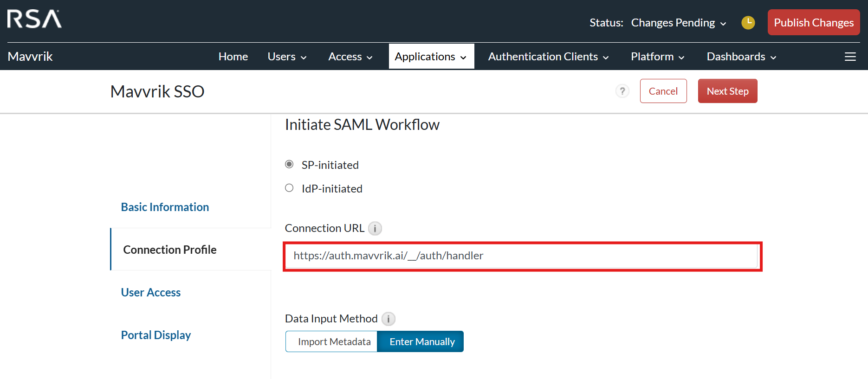Click the RSA logo
Viewport: 868px width, 379px height.
tap(34, 19)
